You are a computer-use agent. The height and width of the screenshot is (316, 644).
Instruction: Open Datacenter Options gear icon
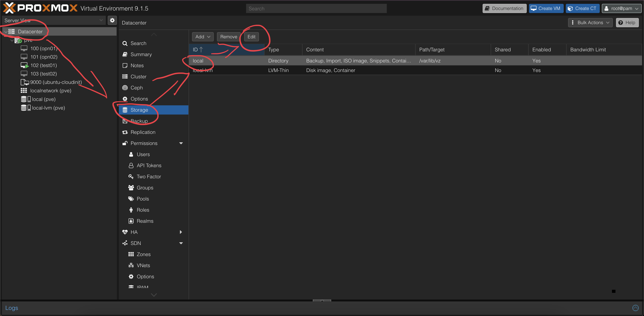pyautogui.click(x=125, y=99)
